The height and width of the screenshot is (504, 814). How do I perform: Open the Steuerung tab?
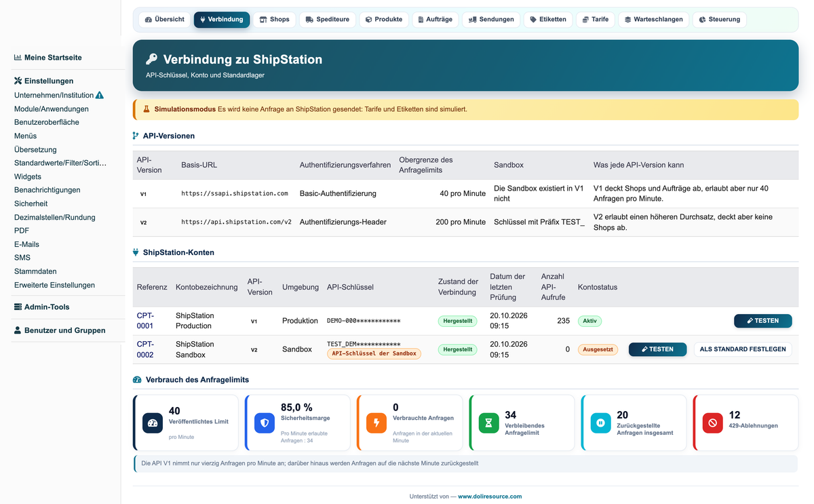pyautogui.click(x=720, y=20)
